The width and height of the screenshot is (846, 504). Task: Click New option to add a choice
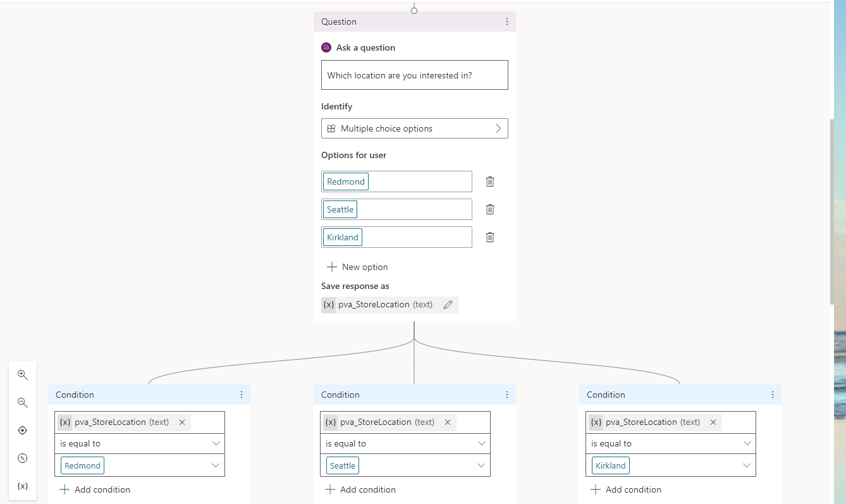click(357, 267)
